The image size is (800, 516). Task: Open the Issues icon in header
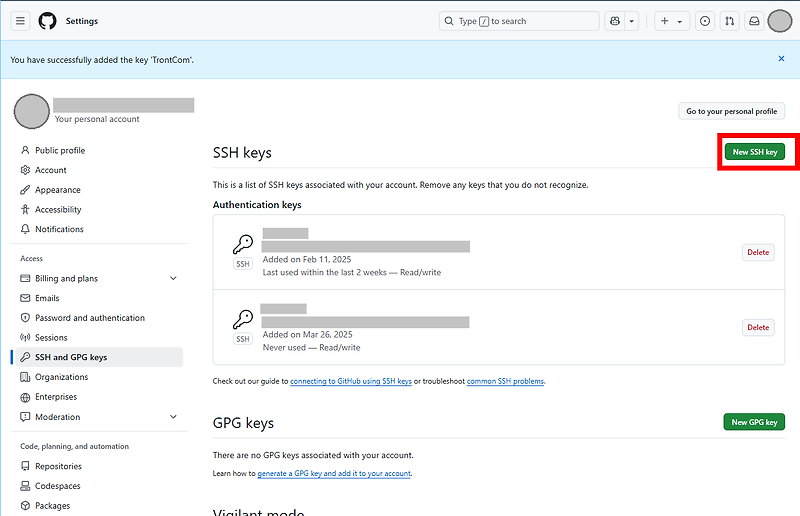[705, 21]
